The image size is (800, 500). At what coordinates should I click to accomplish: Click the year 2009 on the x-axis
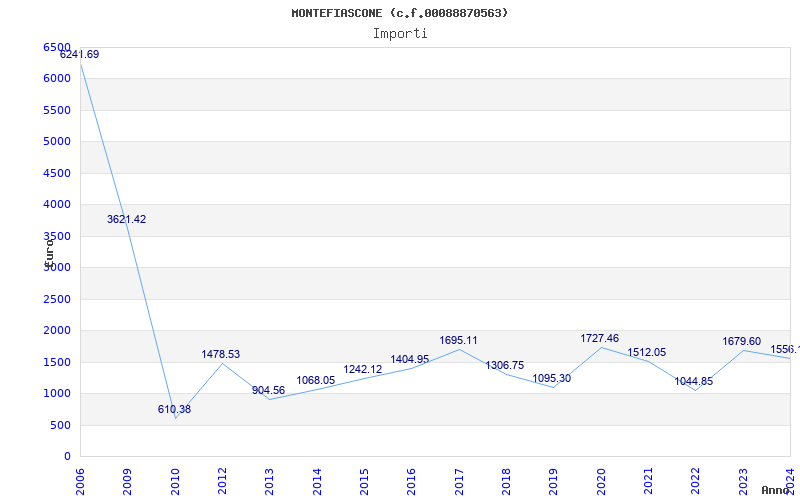(128, 482)
